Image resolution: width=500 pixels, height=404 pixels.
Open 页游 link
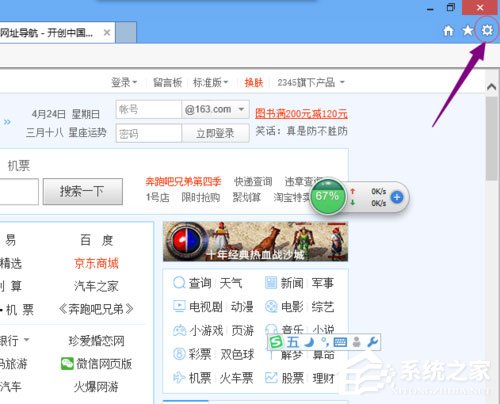242,330
